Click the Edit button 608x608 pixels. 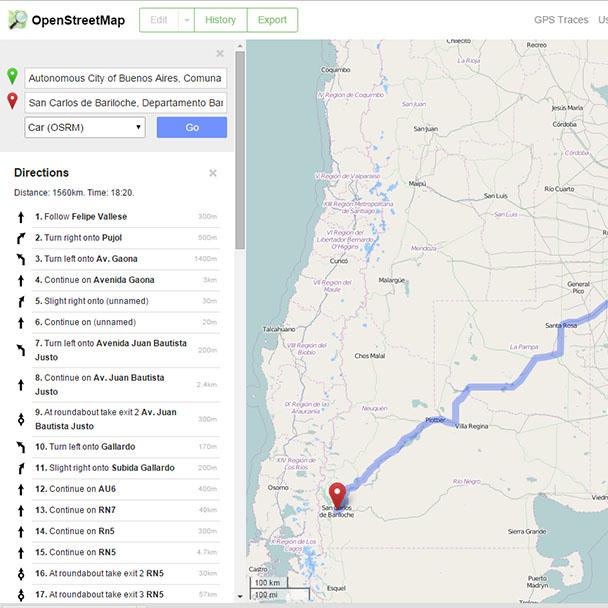pyautogui.click(x=159, y=20)
